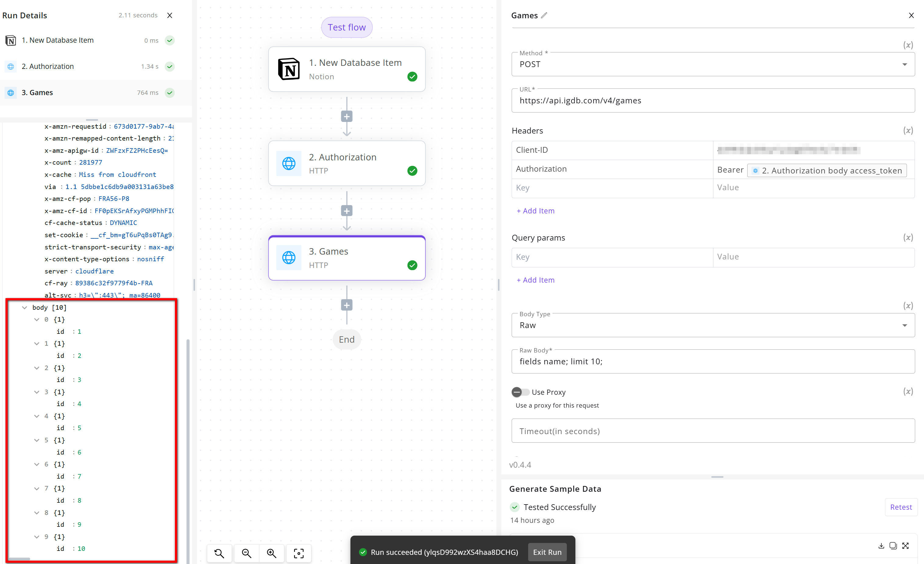This screenshot has height=564, width=924.
Task: Click + Add Item under Query params
Action: (535, 280)
